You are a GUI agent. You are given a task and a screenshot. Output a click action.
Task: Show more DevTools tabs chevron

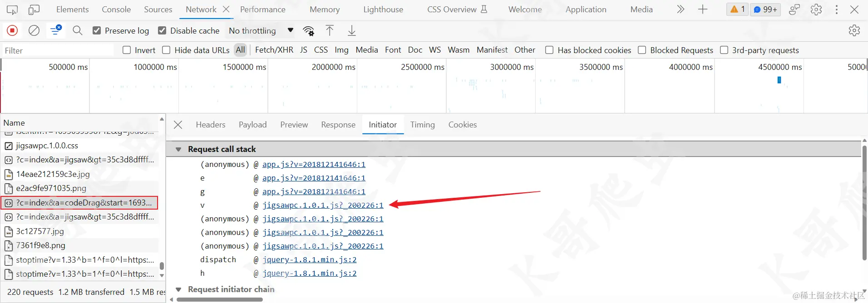[680, 10]
